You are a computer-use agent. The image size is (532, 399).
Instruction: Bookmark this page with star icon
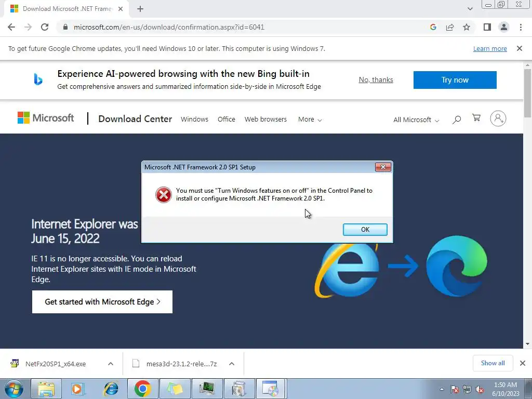point(467,27)
